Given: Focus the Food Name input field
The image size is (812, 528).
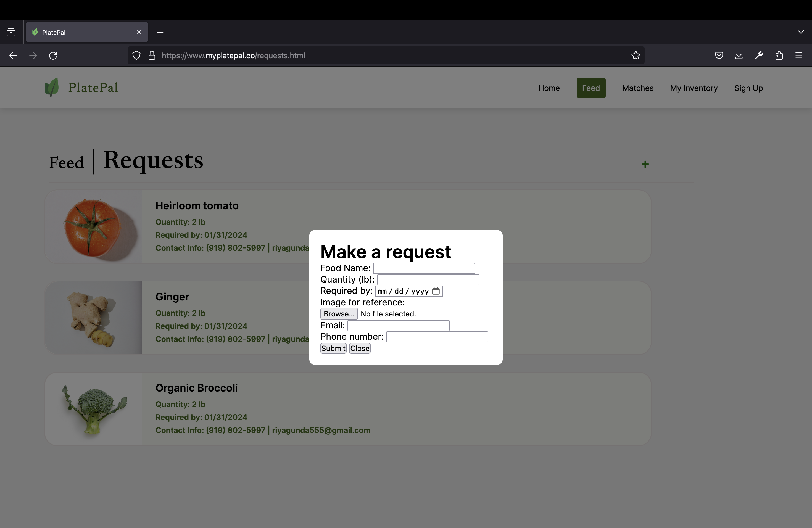Looking at the screenshot, I should tap(424, 268).
